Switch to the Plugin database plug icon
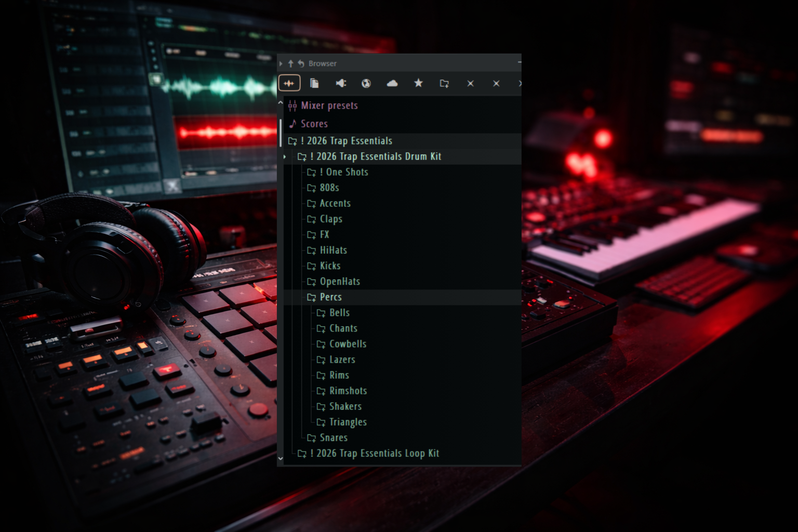This screenshot has width=798, height=532. (341, 83)
